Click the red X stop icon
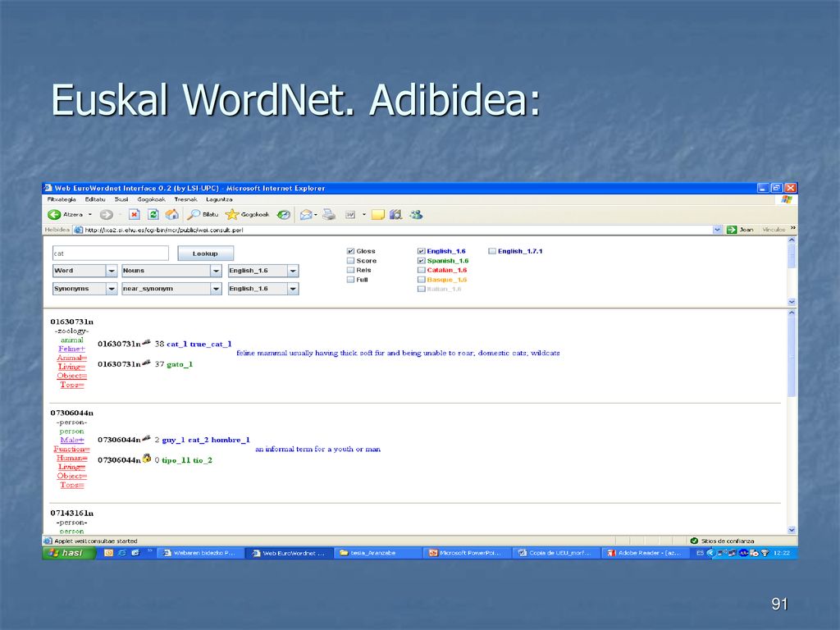This screenshot has height=630, width=840. (x=134, y=215)
